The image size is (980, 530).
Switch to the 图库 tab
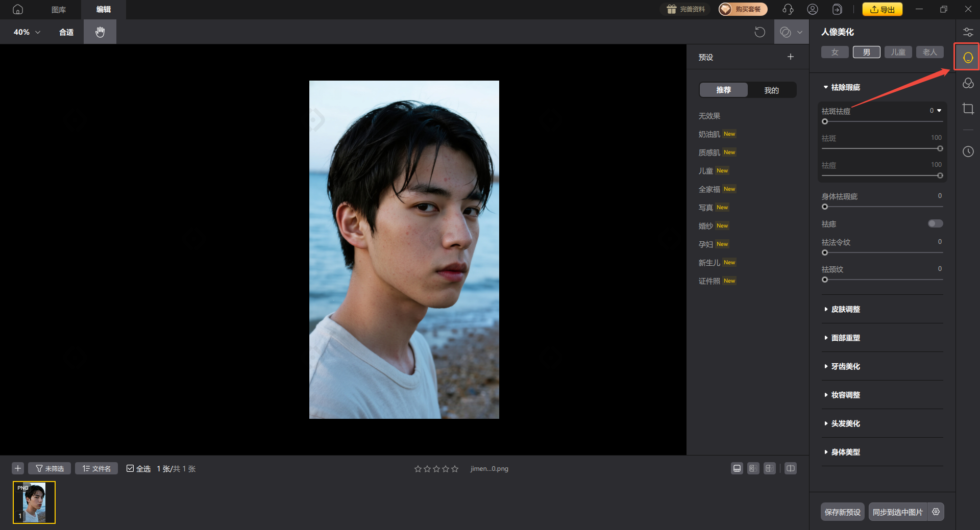pos(59,9)
